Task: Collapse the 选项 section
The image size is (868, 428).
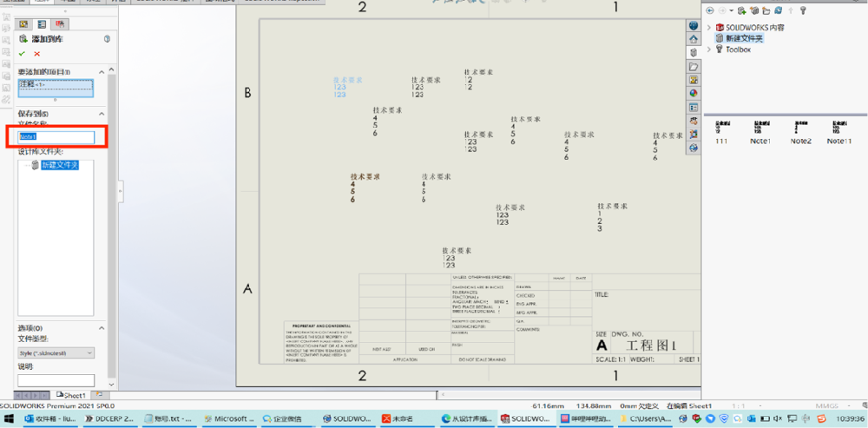Action: (102, 328)
